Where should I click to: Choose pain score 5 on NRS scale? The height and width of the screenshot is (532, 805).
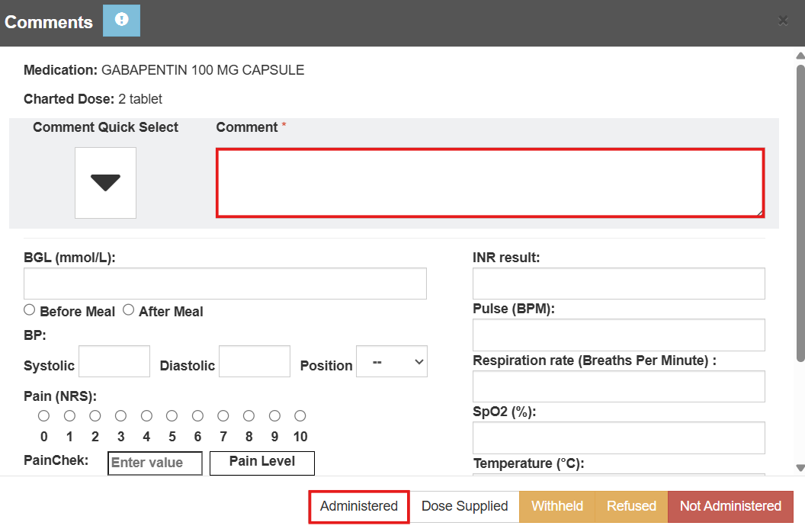(x=172, y=416)
